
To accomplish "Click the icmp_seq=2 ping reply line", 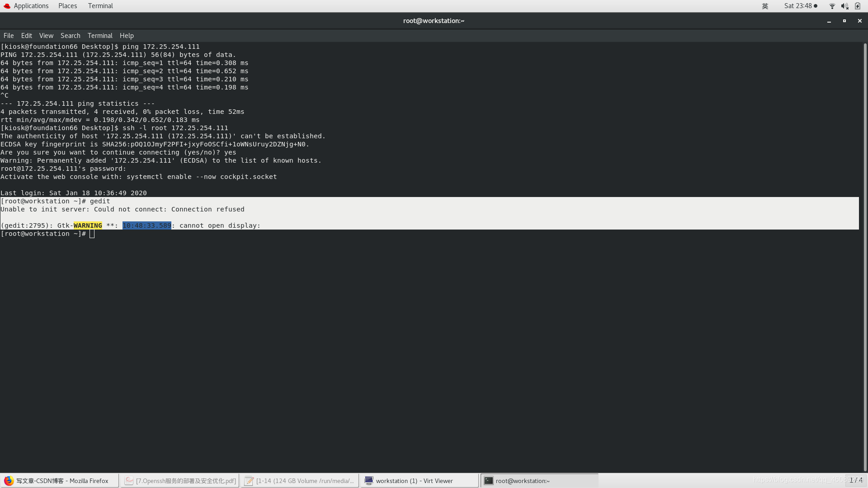I will 124,71.
